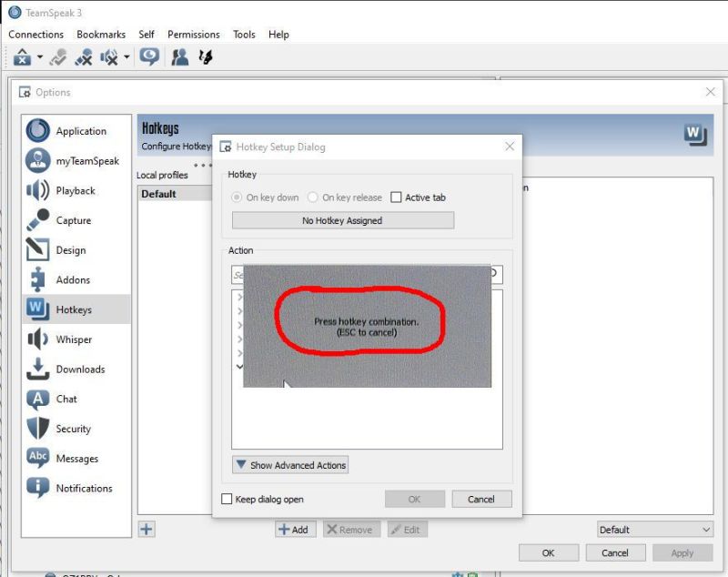
Task: Click the No Hotkey Assigned button
Action: pos(343,220)
